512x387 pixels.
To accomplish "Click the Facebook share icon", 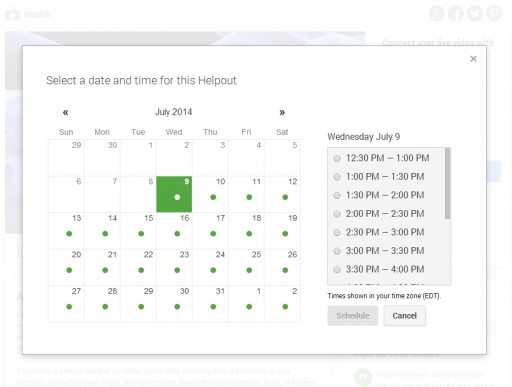I will pos(456,13).
